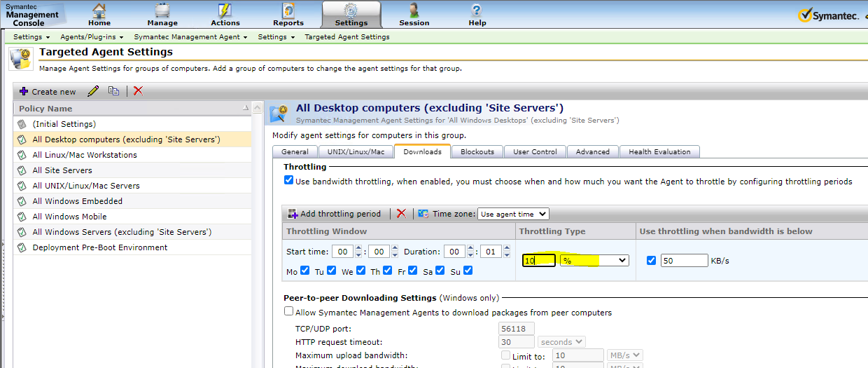
Task: Switch to the Advanced tab
Action: 593,151
